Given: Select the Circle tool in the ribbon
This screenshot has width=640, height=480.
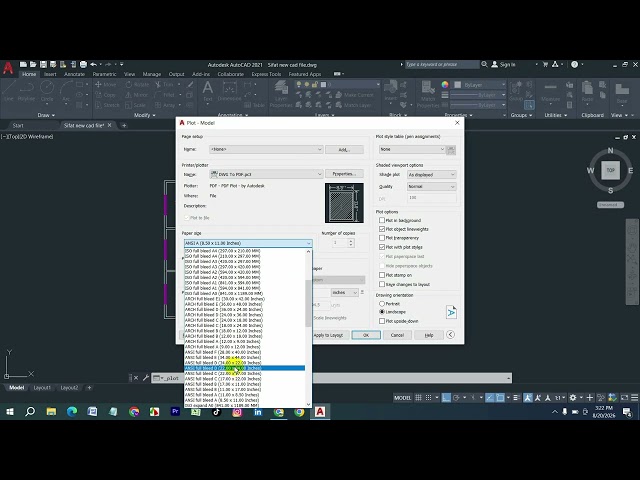Looking at the screenshot, I should [47, 91].
